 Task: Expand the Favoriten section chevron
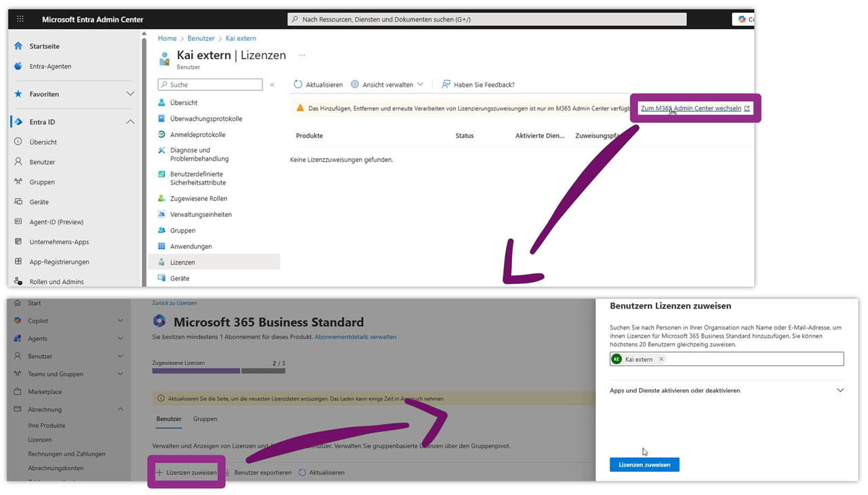tap(130, 94)
